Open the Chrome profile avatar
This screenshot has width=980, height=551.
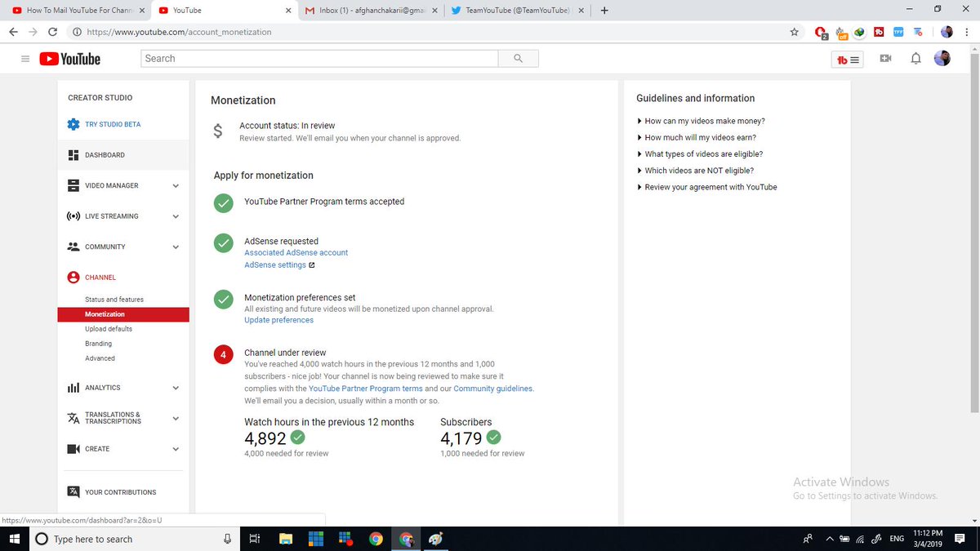click(x=947, y=32)
